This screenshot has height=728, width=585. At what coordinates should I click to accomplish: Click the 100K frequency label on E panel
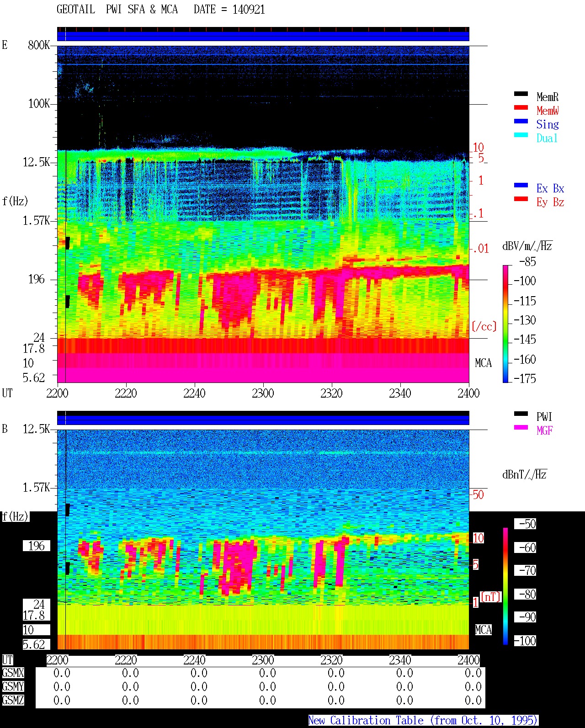tap(39, 103)
